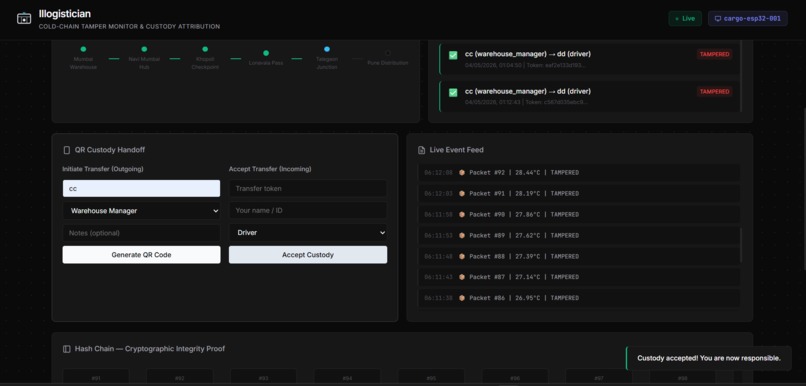Focus the Your name / ID field
This screenshot has width=806, height=386.
[308, 210]
